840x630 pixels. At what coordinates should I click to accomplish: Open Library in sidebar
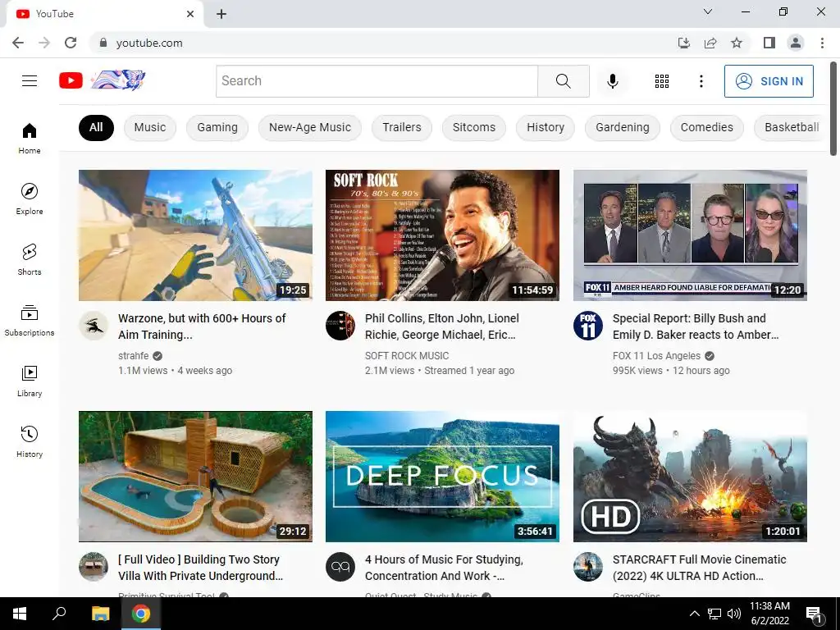click(30, 381)
